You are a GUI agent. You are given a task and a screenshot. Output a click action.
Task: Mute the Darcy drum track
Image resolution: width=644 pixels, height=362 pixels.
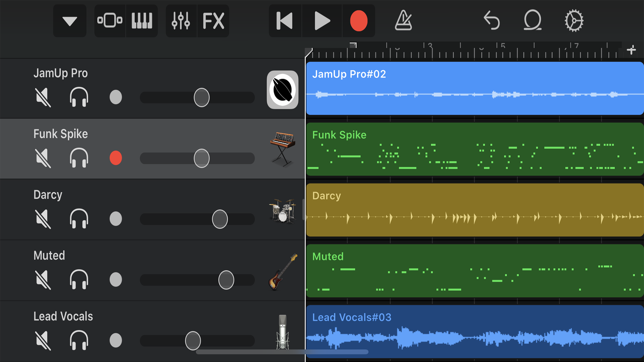(43, 219)
